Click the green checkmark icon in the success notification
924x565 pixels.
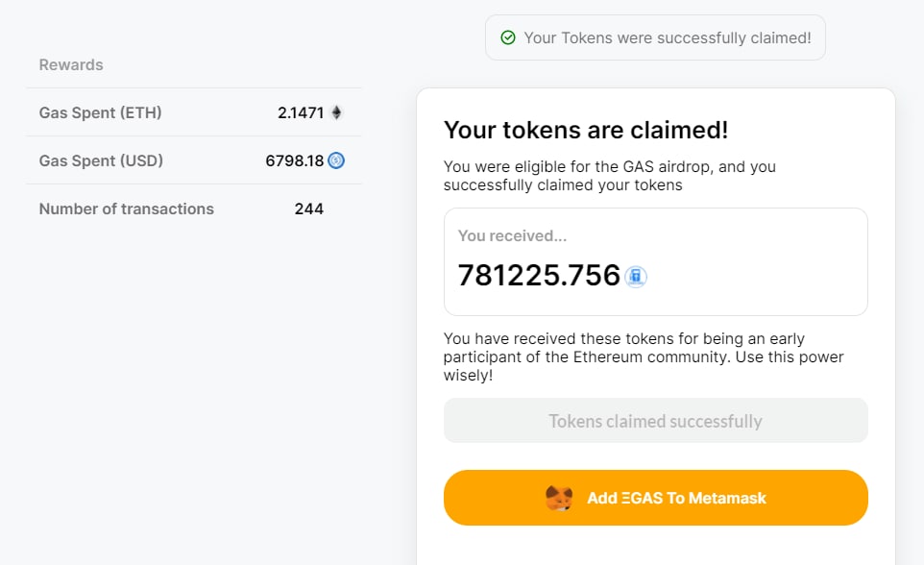click(x=508, y=38)
